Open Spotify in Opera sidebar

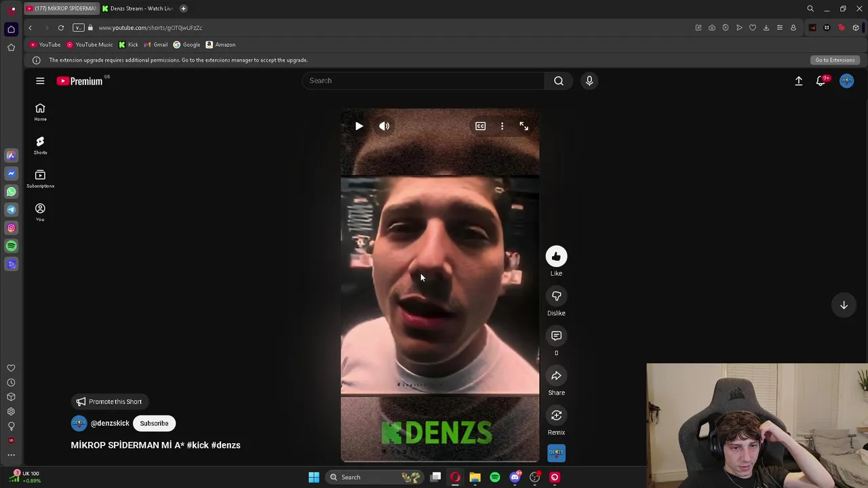click(11, 246)
